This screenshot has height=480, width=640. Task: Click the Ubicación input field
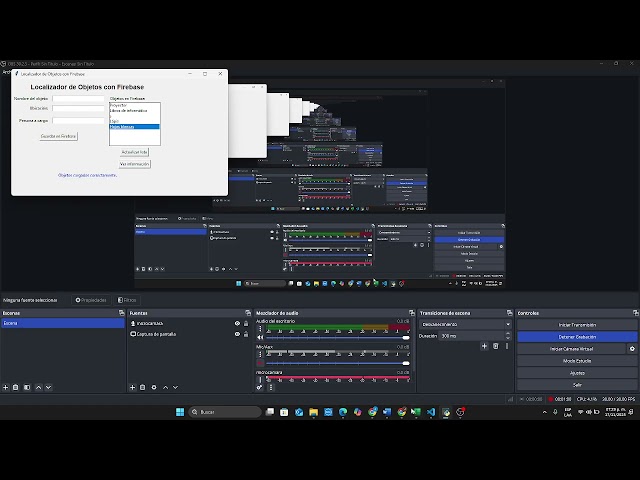point(78,108)
